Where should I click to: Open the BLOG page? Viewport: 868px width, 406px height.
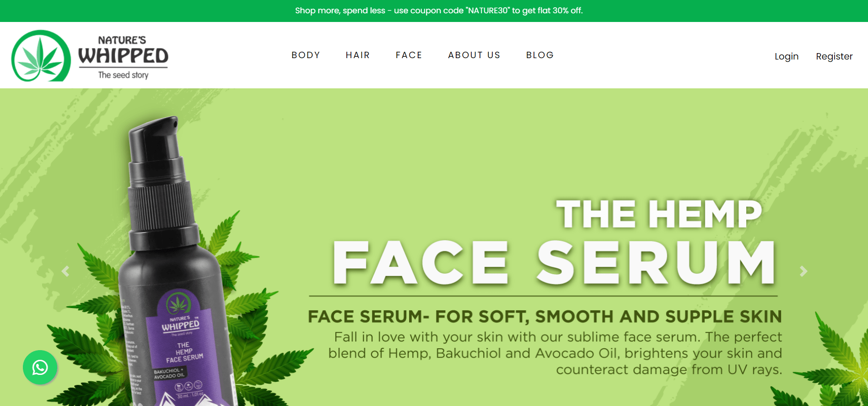[540, 55]
